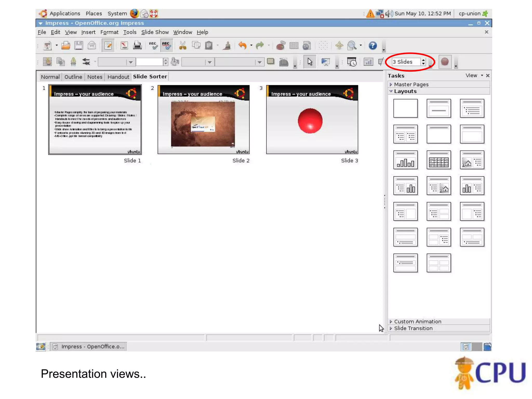The width and height of the screenshot is (532, 399).
Task: Open the Paste options dropdown arrow
Action: pyautogui.click(x=218, y=45)
